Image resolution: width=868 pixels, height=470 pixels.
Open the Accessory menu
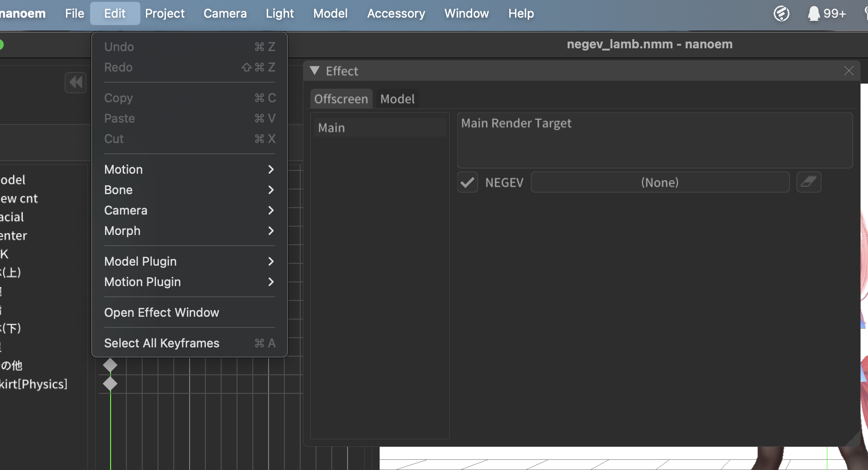point(396,13)
